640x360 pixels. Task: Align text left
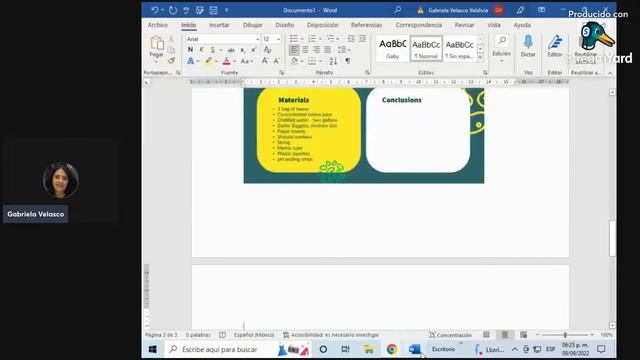(294, 50)
